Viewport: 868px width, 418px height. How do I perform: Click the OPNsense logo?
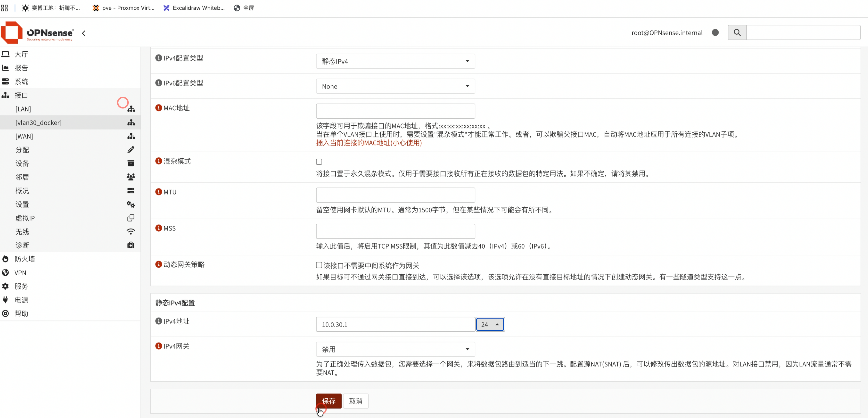point(37,33)
